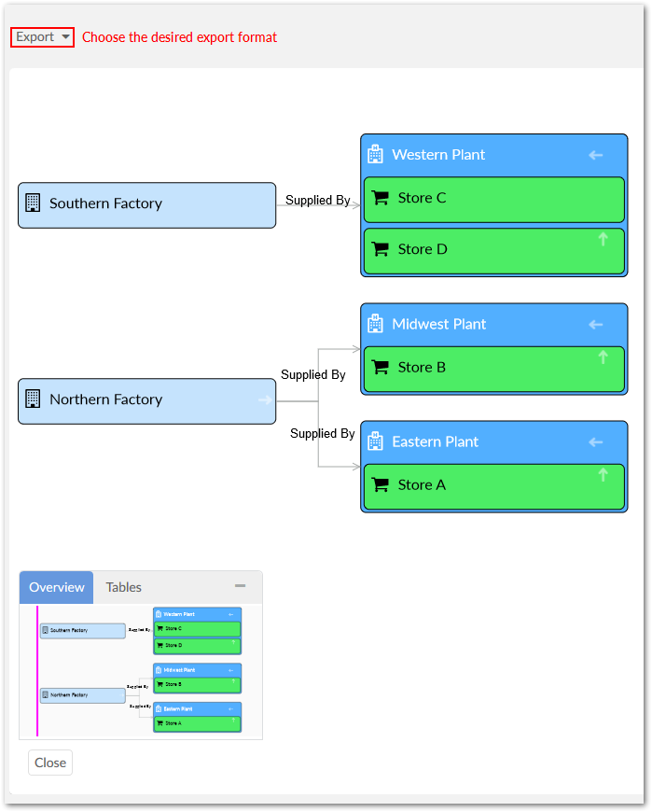Image resolution: width=652 pixels, height=812 pixels.
Task: Click the Eastern Plant building icon
Action: click(375, 441)
